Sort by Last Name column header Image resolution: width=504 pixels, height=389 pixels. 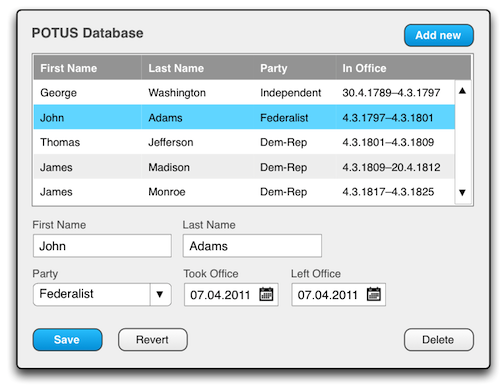pos(198,68)
